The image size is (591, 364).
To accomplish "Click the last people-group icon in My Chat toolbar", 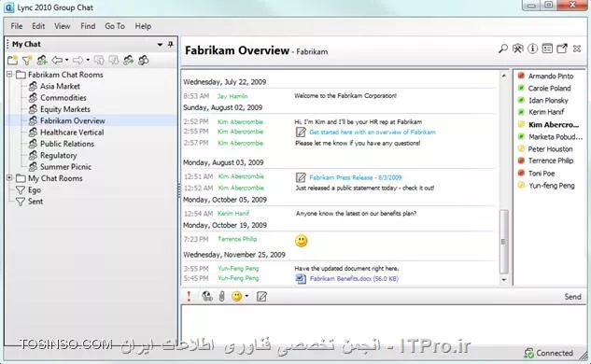I will click(x=143, y=60).
